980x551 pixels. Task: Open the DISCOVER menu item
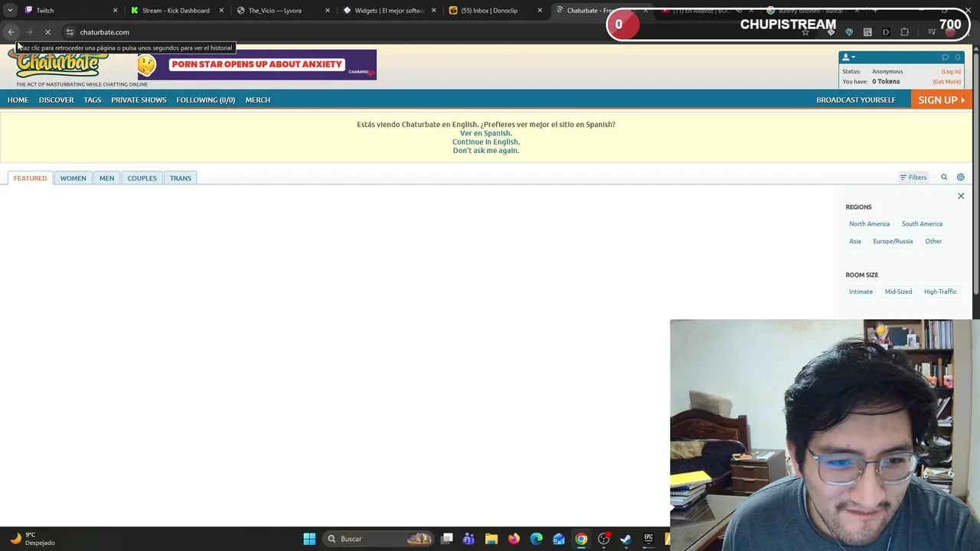pos(57,100)
